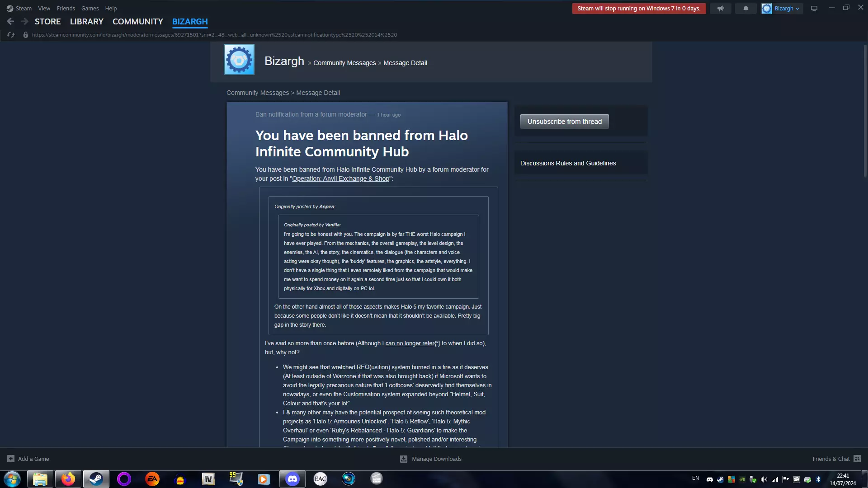Click Unsubscribe from thread button

pos(564,122)
